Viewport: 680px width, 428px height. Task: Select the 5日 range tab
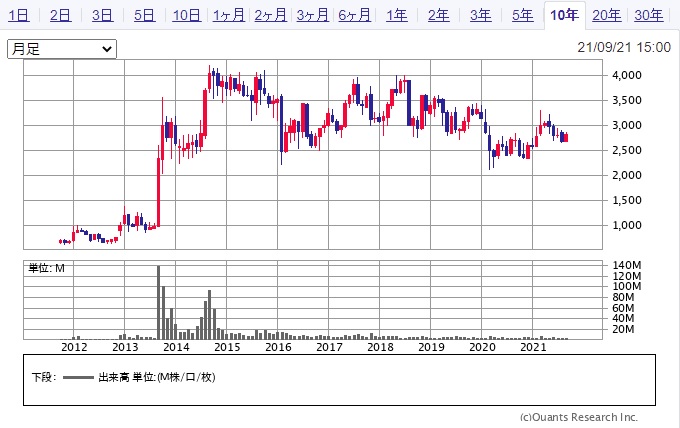pyautogui.click(x=144, y=16)
